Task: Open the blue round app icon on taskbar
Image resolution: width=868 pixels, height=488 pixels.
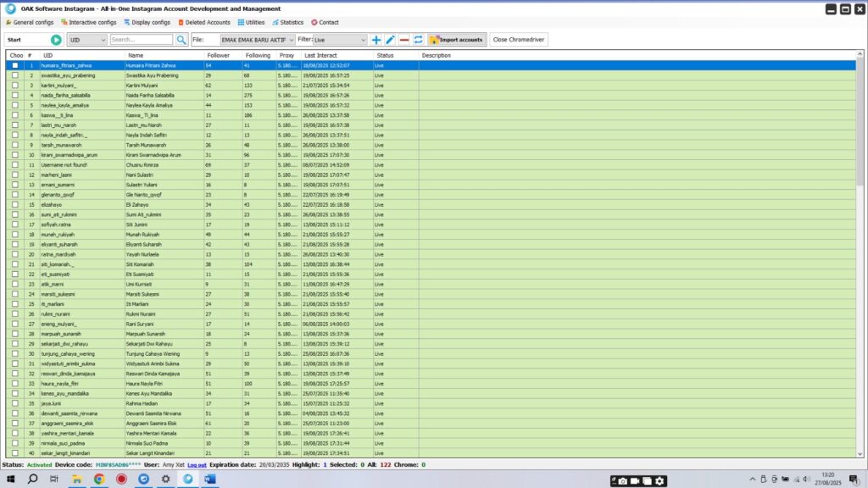Action: click(x=143, y=480)
